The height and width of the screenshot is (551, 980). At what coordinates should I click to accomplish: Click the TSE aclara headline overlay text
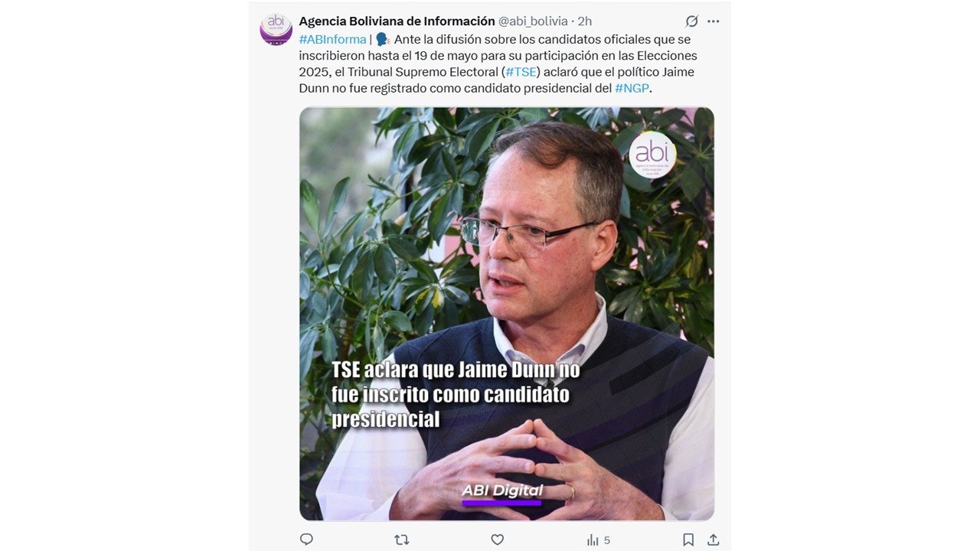456,394
